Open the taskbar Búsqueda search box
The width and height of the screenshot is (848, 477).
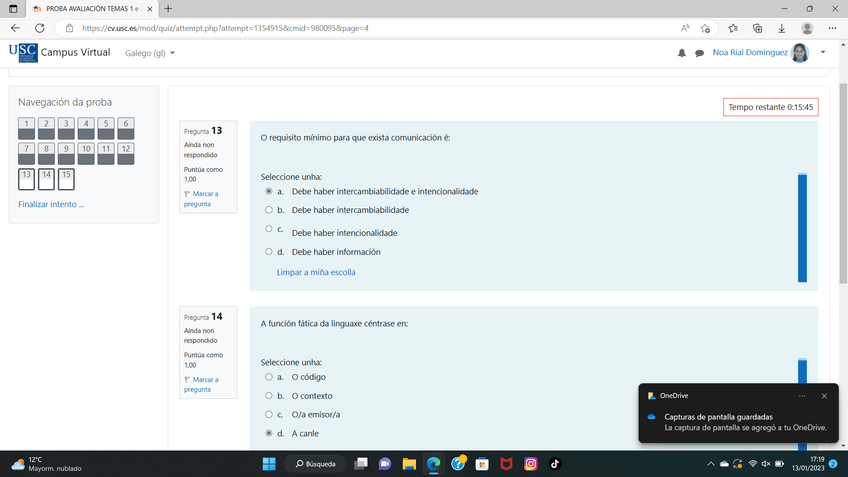(x=316, y=464)
